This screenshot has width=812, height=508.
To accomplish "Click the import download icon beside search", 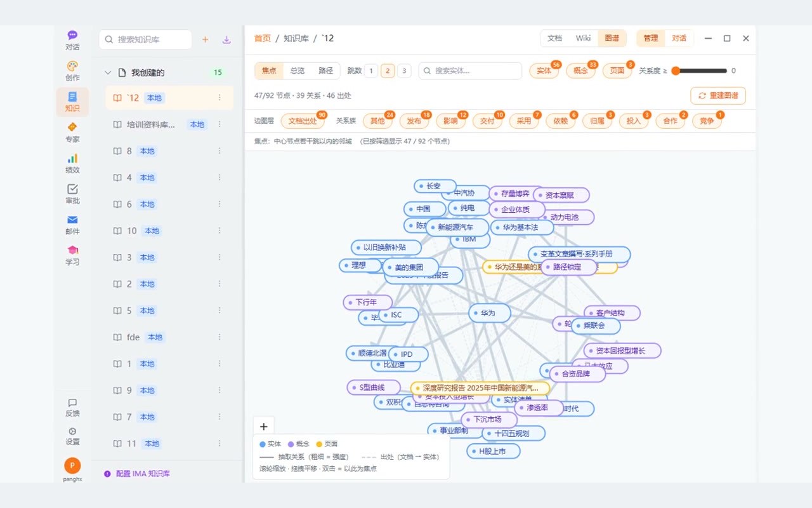I will (x=226, y=39).
